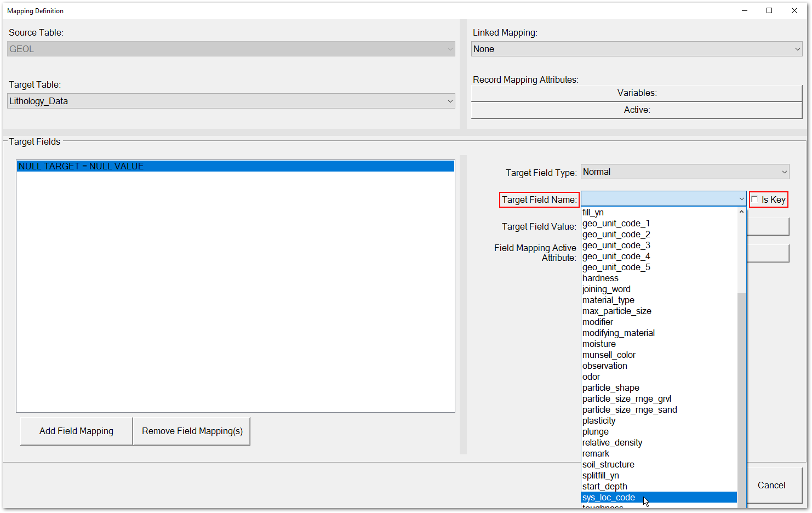Choose geo_unit_code_4 from the list
This screenshot has height=513, width=812.
[x=659, y=256]
